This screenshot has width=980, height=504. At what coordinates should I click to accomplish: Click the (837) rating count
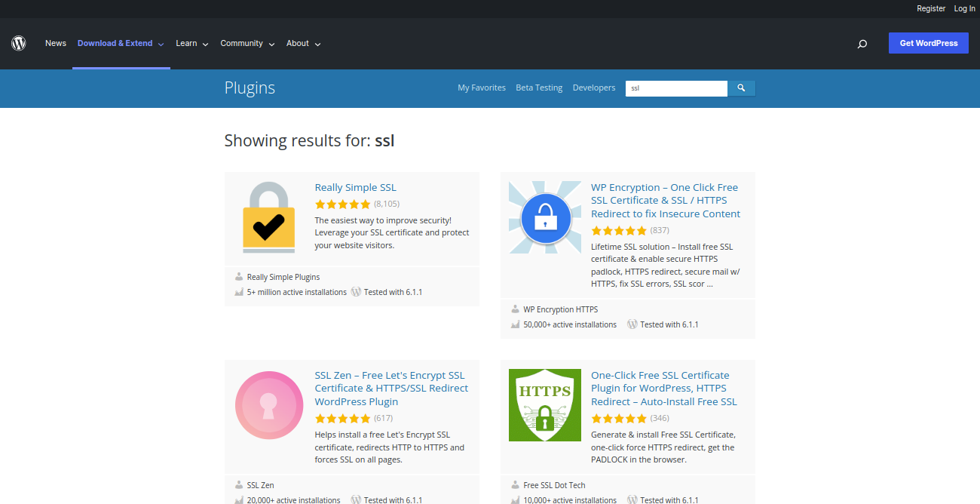(x=660, y=230)
